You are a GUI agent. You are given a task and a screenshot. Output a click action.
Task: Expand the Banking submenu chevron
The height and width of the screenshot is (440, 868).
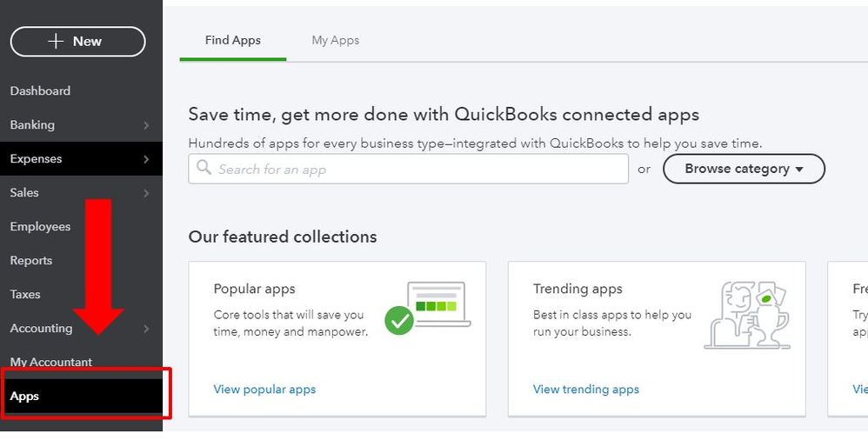click(x=146, y=125)
